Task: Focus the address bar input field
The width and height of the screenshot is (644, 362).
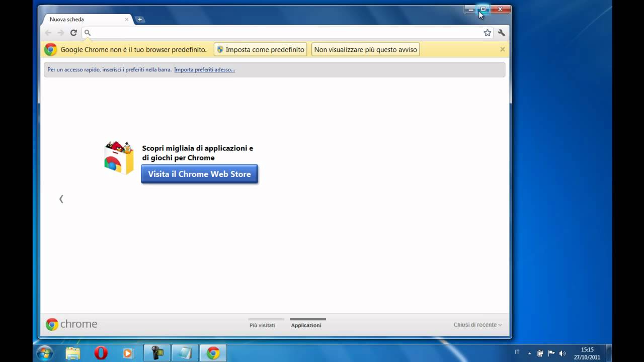Action: click(x=287, y=33)
